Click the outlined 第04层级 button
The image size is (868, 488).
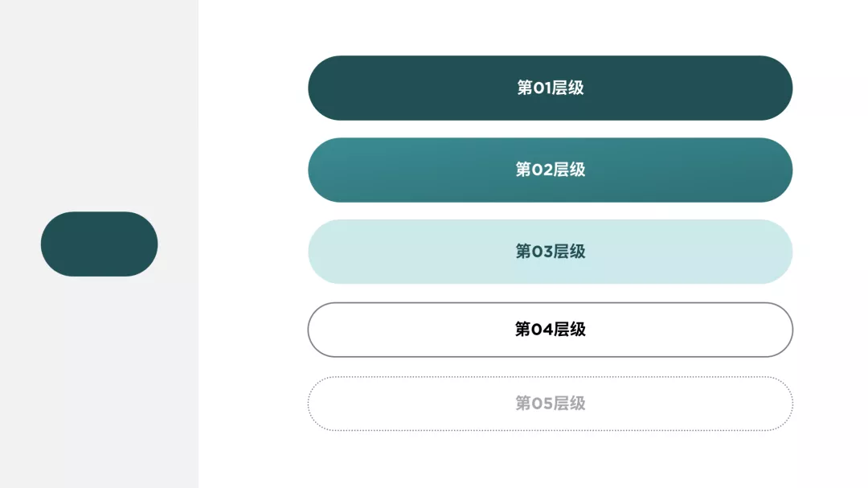tap(551, 330)
